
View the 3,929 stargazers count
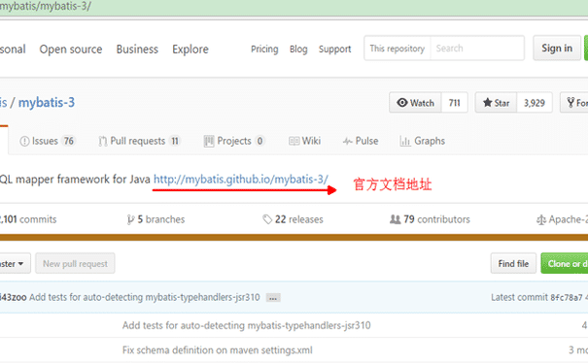(x=535, y=103)
